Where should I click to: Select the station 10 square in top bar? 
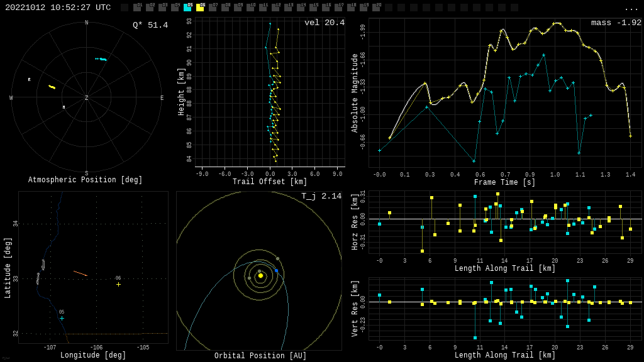[250, 8]
